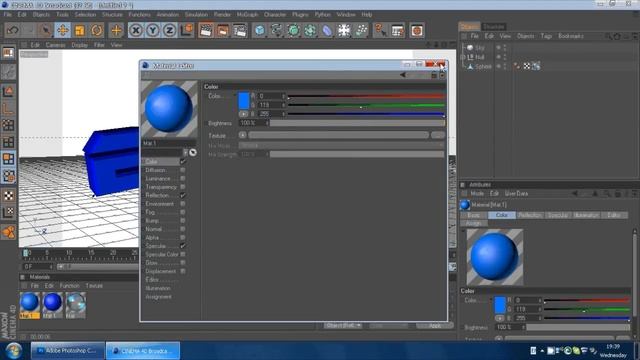Select Editor in Material Editor channel list
640x360 pixels.
(152, 280)
